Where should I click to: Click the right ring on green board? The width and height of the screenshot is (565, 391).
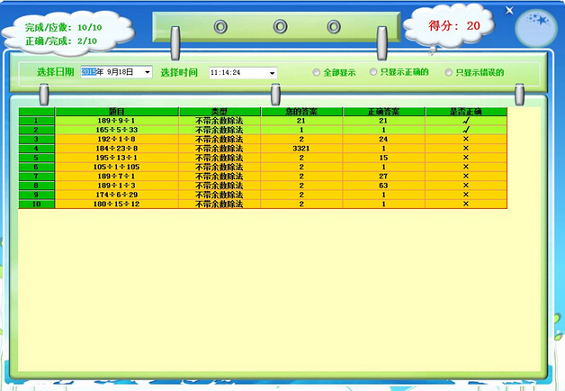(x=334, y=27)
